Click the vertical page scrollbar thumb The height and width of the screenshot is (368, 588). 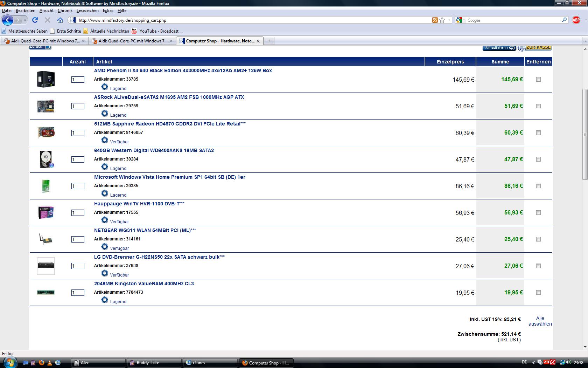coord(585,134)
